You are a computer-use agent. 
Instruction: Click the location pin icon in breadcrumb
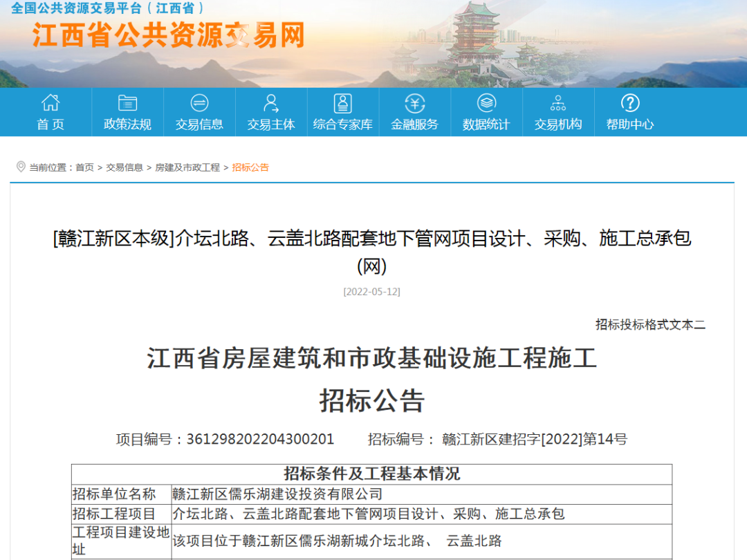click(x=21, y=167)
